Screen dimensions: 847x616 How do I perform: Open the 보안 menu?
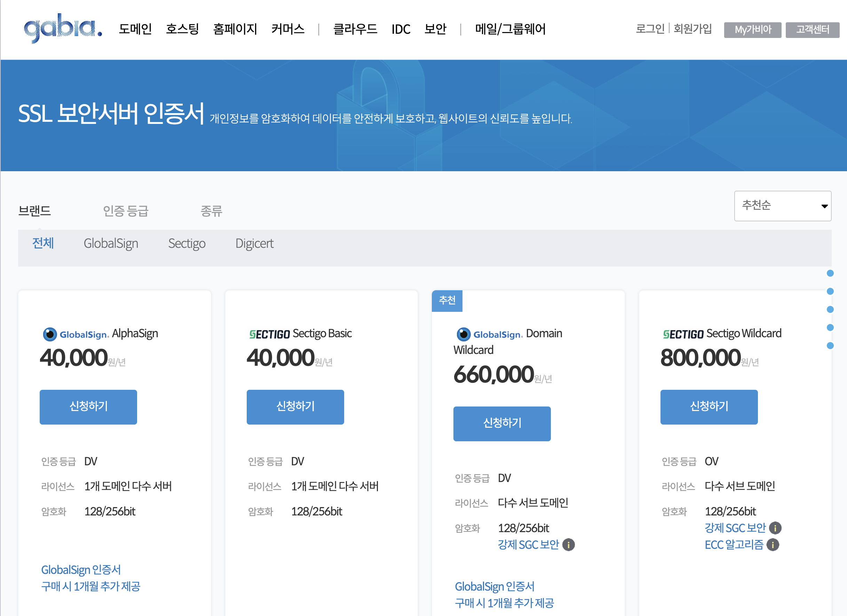click(x=435, y=29)
